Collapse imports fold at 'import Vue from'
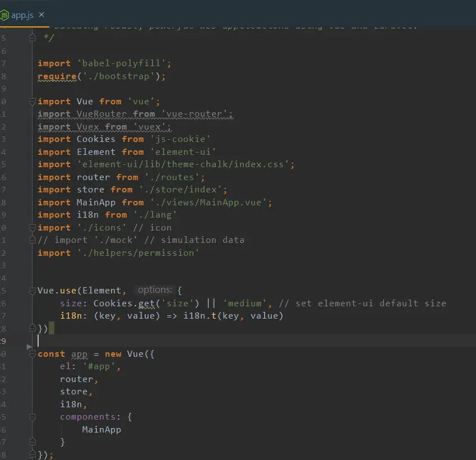 (33, 102)
